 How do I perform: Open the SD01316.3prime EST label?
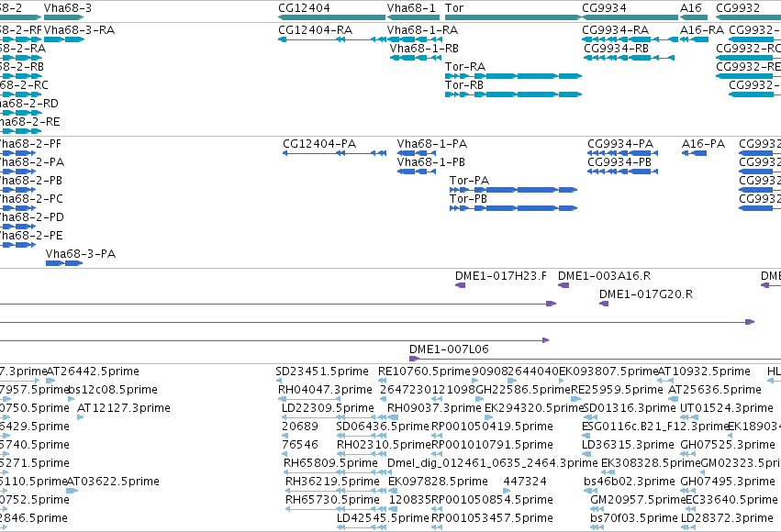[x=629, y=408]
